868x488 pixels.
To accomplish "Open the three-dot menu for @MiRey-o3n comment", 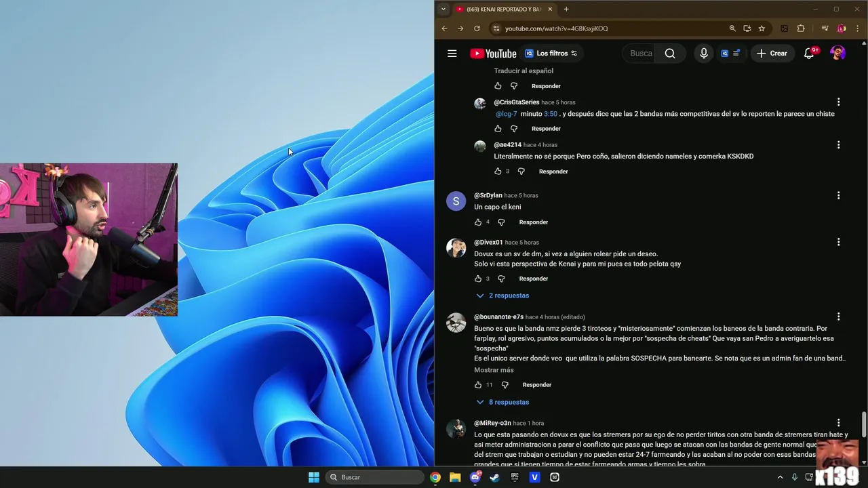I will click(838, 423).
